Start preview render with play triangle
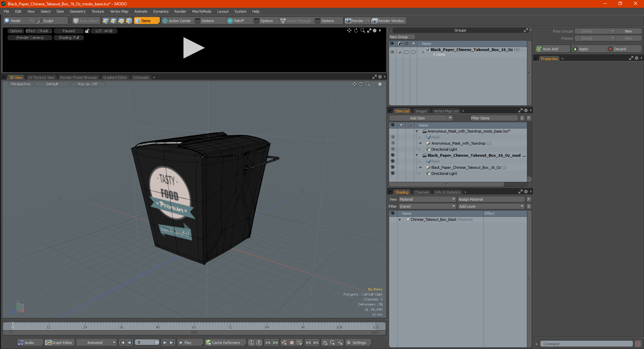This screenshot has width=644, height=349. click(x=194, y=48)
